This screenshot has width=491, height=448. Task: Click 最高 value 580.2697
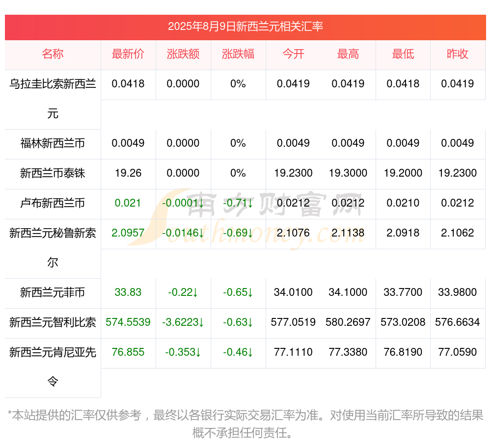348,322
